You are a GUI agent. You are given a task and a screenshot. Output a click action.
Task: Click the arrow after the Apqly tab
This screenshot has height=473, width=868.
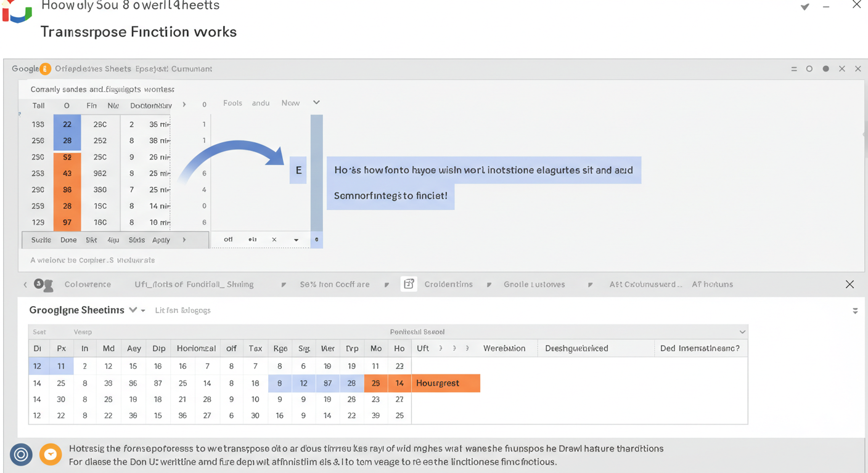click(184, 240)
